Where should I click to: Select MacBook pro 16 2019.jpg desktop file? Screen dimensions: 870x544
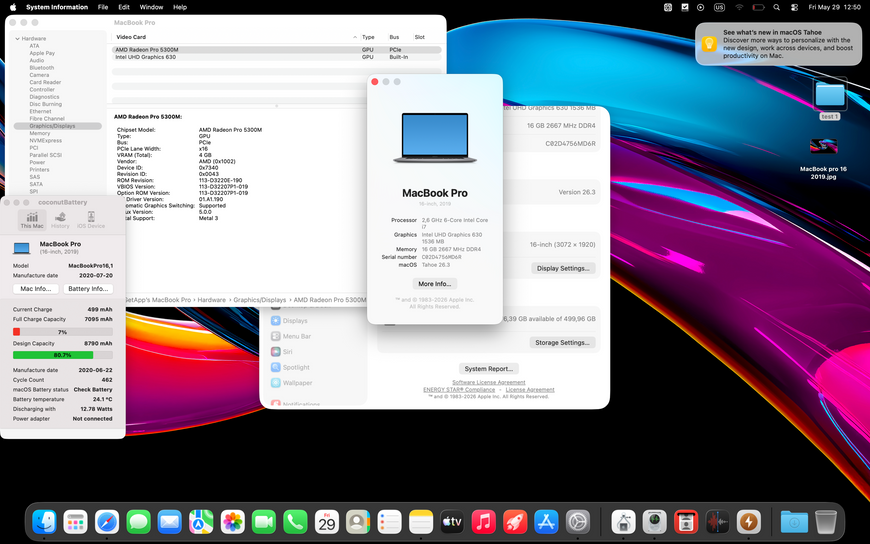coord(823,158)
